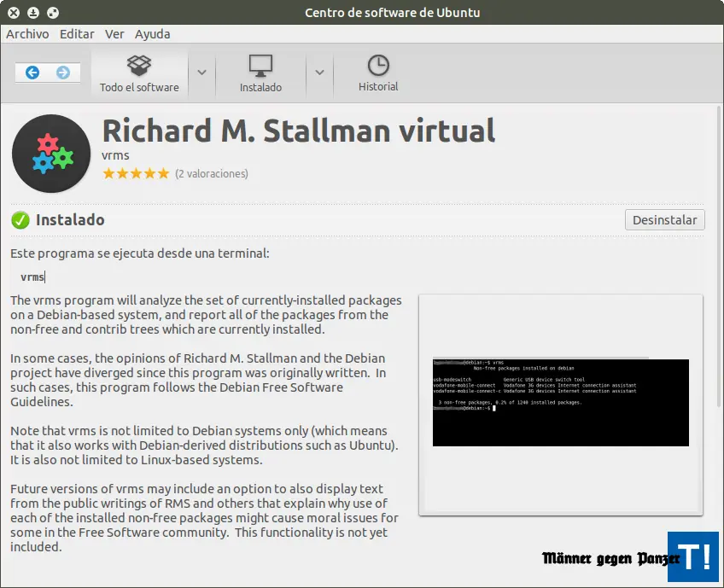Maximize the window with title bar button

53,13
